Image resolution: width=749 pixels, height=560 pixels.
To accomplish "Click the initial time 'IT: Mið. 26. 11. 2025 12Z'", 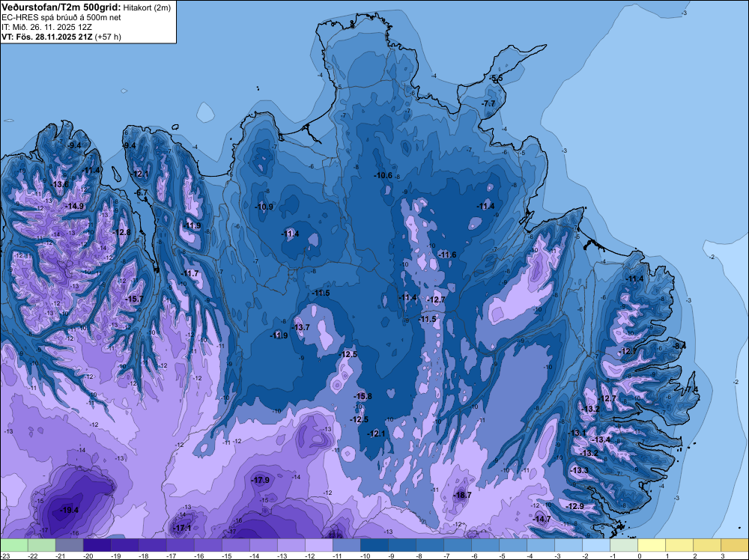I will 46,27.
